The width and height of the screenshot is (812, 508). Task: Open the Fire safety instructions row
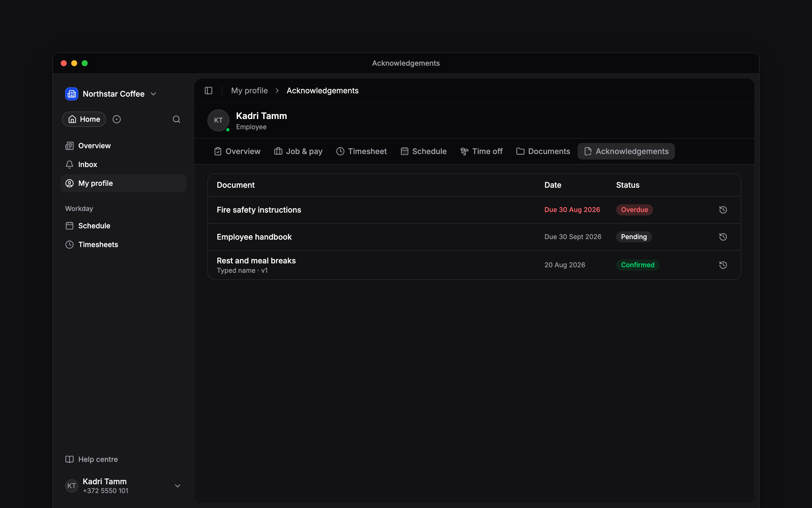click(x=474, y=210)
